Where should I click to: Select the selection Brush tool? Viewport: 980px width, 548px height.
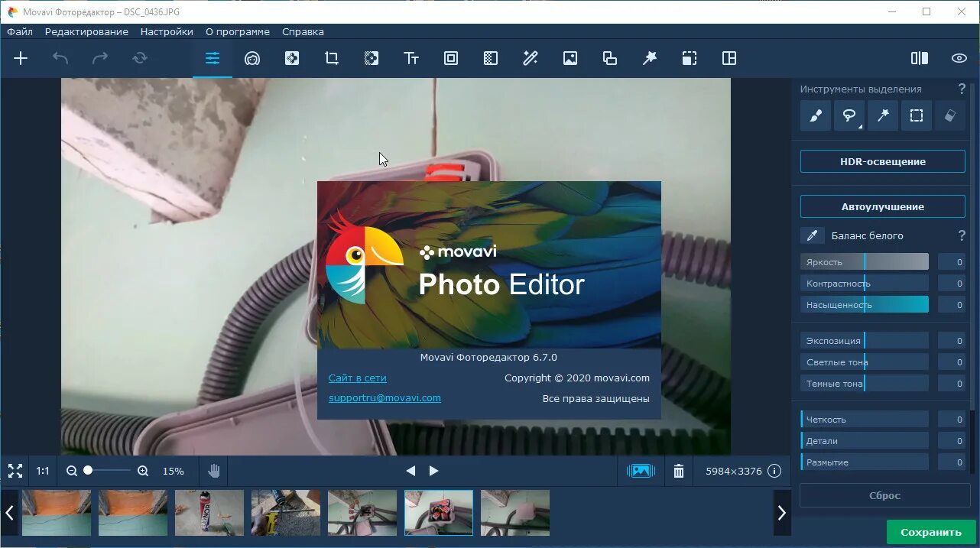[x=816, y=115]
